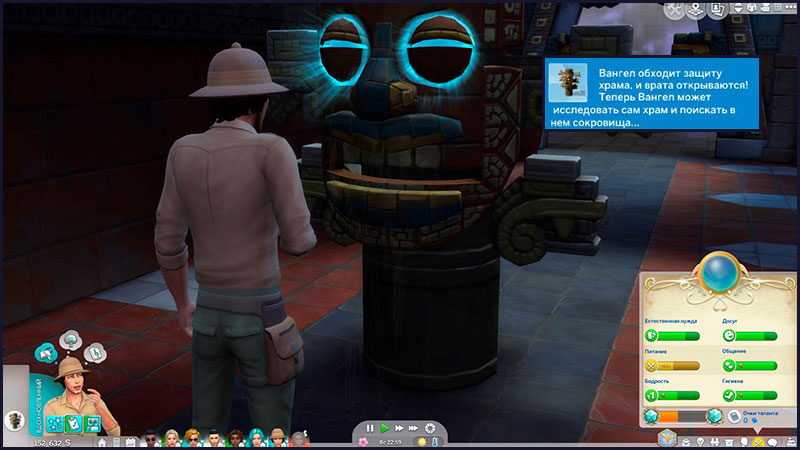The image size is (800, 450).
Task: Select the teal-haired sim portrait
Action: tap(257, 438)
